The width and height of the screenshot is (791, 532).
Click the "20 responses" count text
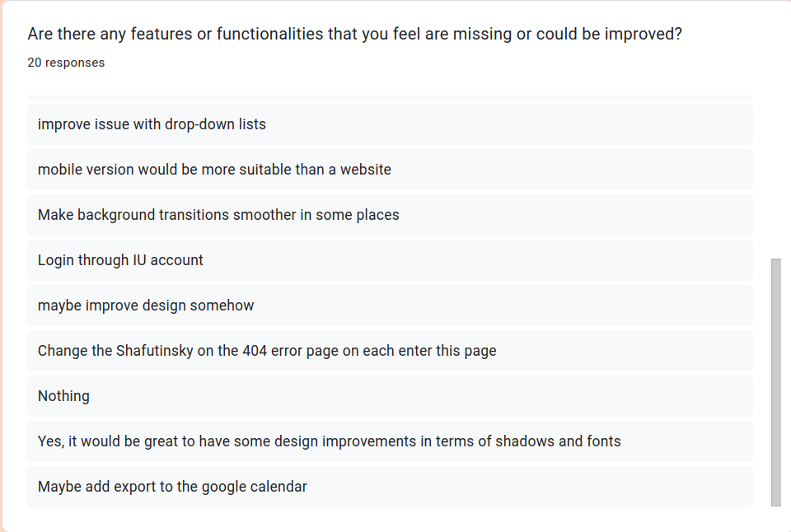coord(66,63)
